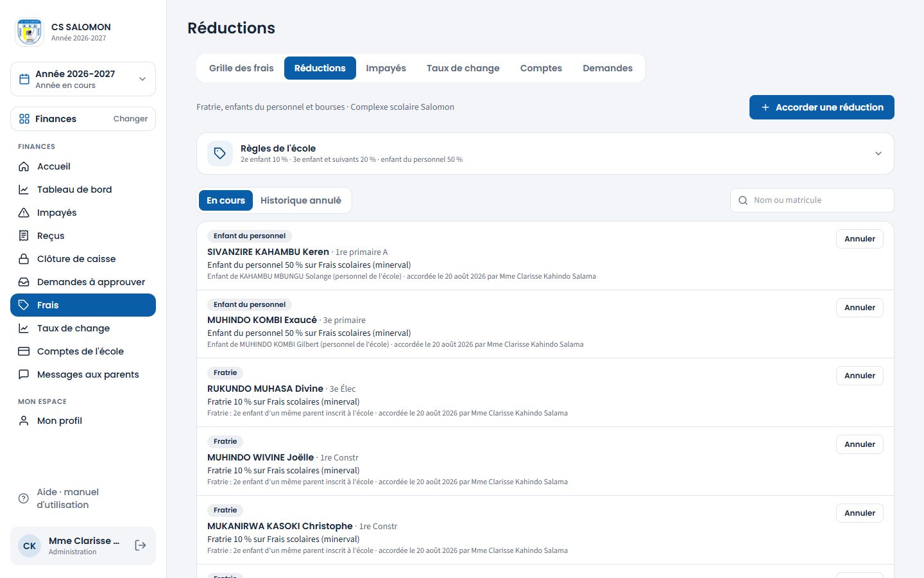
Task: Click the Tableau de bord chart icon
Action: 24,189
